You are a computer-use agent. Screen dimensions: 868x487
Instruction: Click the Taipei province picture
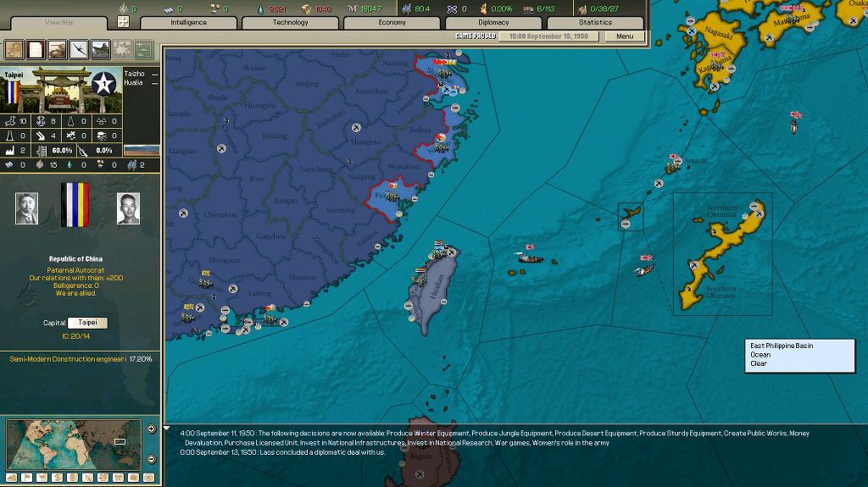click(63, 90)
